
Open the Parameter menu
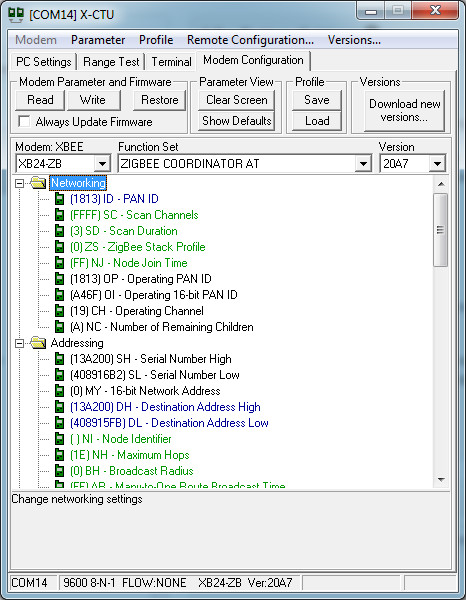click(x=98, y=40)
